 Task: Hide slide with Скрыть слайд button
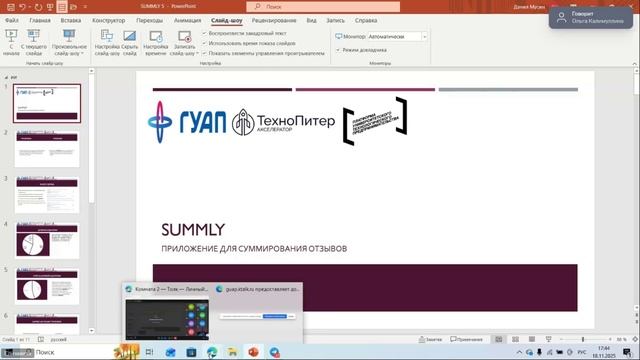click(129, 42)
